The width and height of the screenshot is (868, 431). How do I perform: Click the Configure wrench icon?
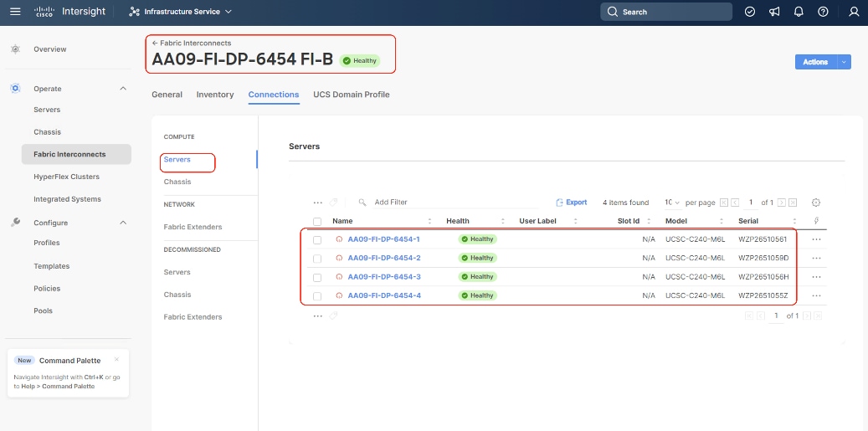(16, 223)
